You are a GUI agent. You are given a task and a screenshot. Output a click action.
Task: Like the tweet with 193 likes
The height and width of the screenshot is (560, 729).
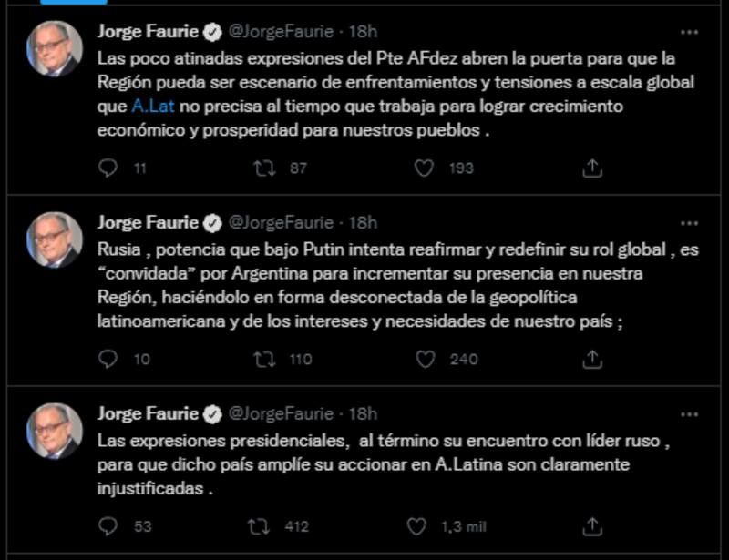coord(424,168)
